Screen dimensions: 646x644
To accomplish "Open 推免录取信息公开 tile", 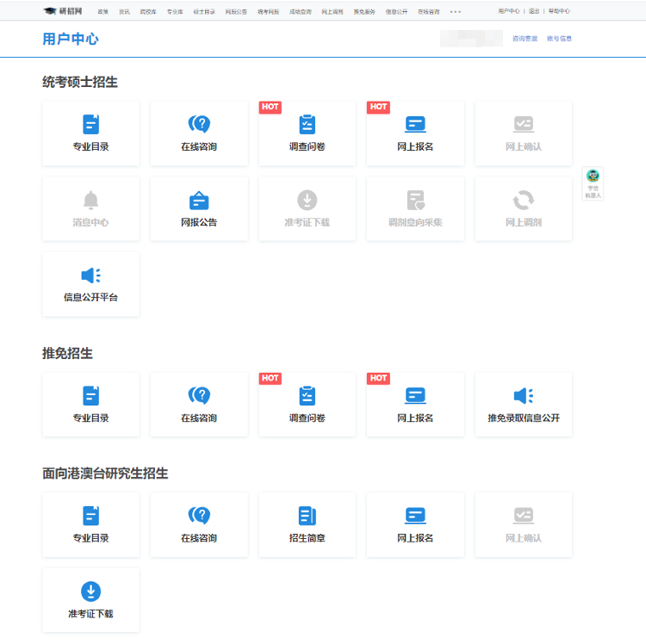I will (x=523, y=405).
